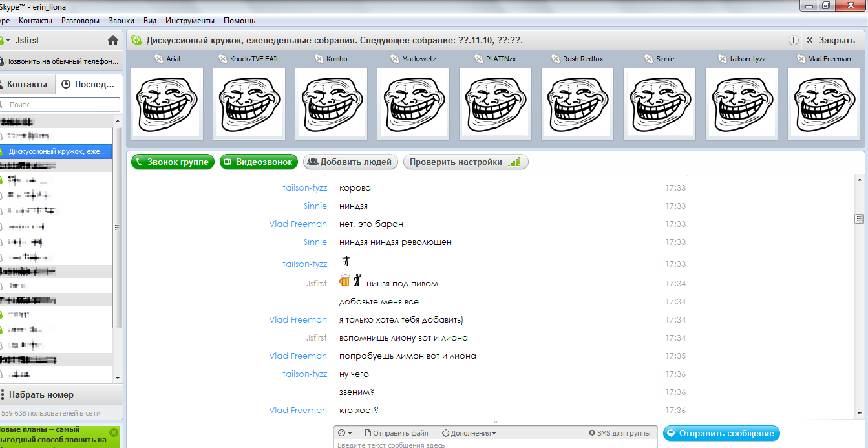Screen dimensions: 868x448
Task: Click PLATINzx's trollface avatar
Action: tap(495, 103)
